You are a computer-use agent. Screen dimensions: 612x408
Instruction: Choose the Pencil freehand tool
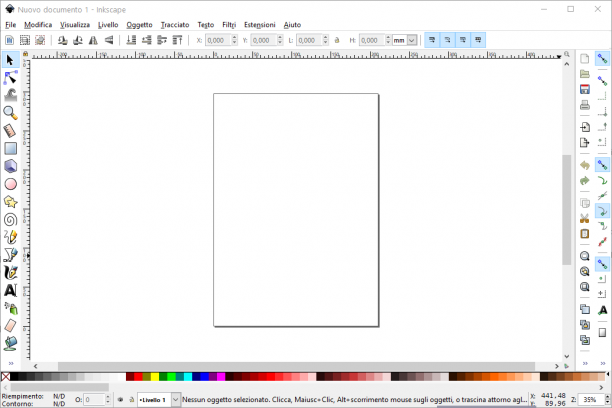click(10, 237)
